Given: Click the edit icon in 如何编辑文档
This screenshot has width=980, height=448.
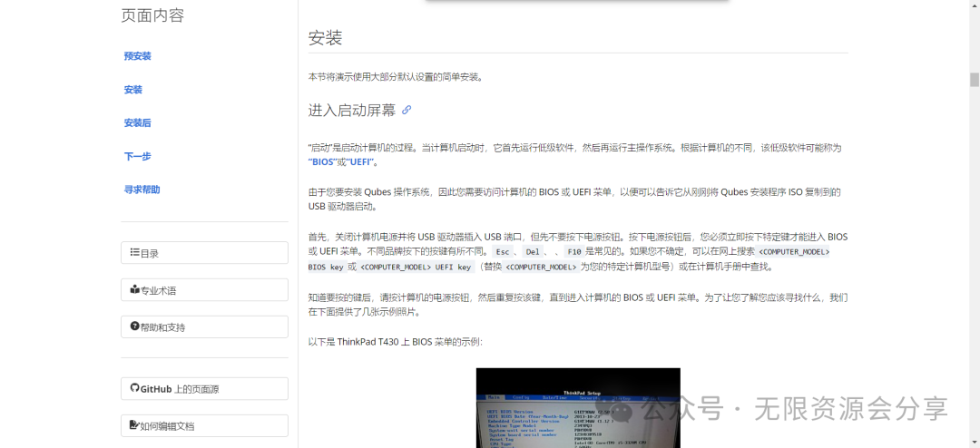Looking at the screenshot, I should [134, 425].
